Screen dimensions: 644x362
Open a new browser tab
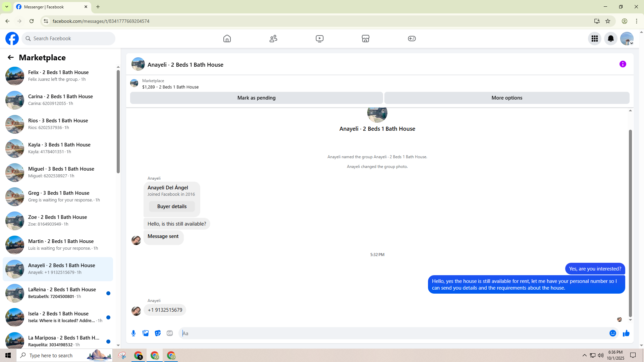tap(98, 7)
